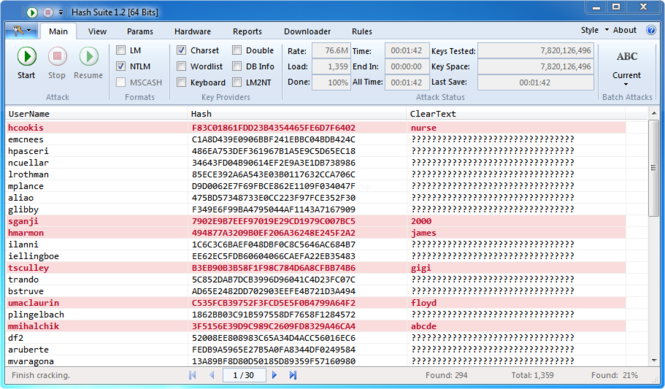Click quick-access stop icon in title bar
This screenshot has width=665, height=389.
point(48,12)
